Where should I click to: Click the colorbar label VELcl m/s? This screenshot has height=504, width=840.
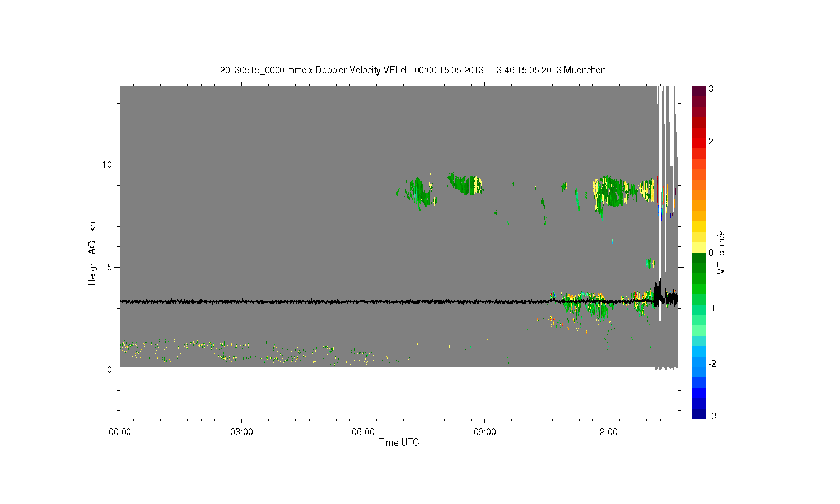[x=721, y=252]
